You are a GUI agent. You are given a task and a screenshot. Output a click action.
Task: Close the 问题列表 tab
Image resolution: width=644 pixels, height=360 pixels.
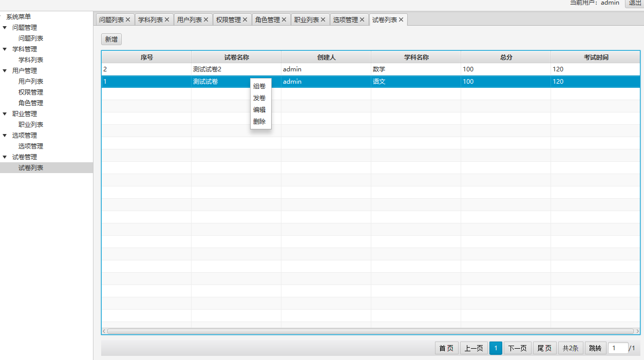pyautogui.click(x=128, y=20)
